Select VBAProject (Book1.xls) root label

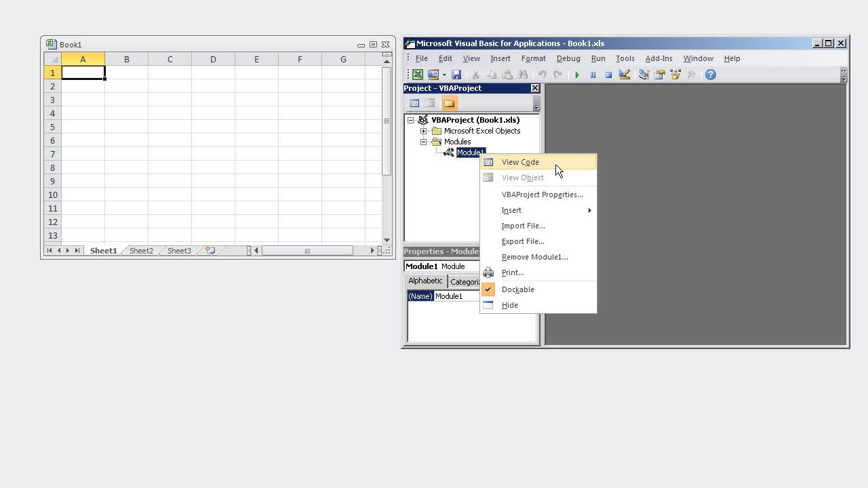[x=475, y=120]
